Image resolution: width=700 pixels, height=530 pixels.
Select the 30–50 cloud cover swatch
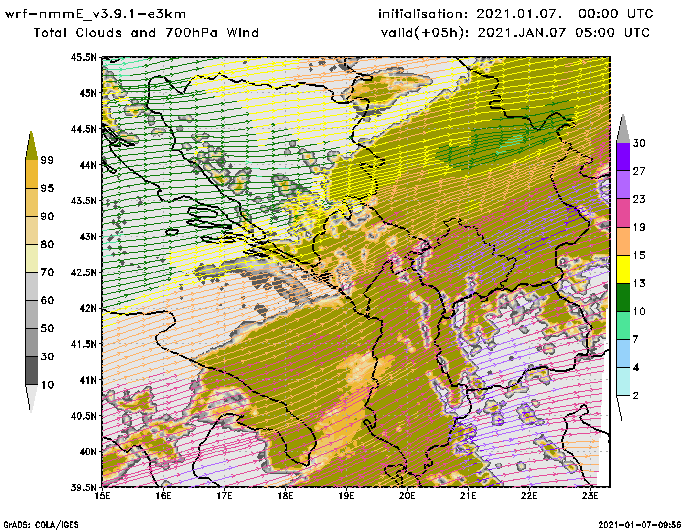(x=31, y=342)
